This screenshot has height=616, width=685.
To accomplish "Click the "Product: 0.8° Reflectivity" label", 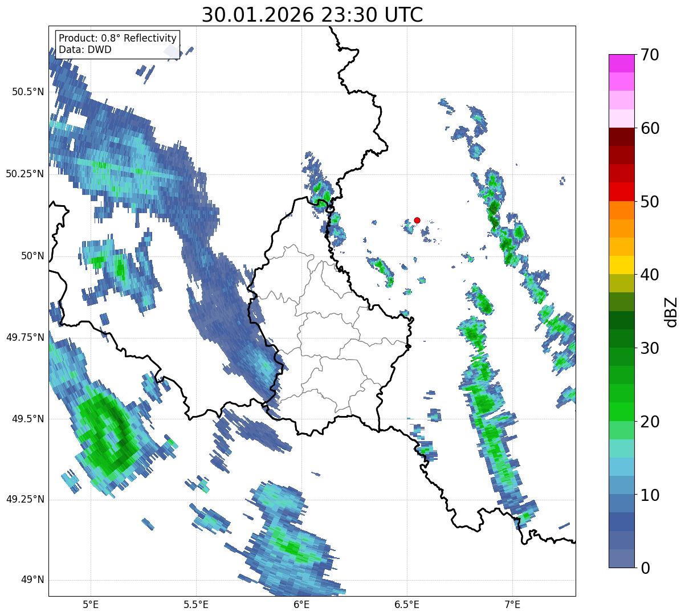I will pyautogui.click(x=118, y=38).
